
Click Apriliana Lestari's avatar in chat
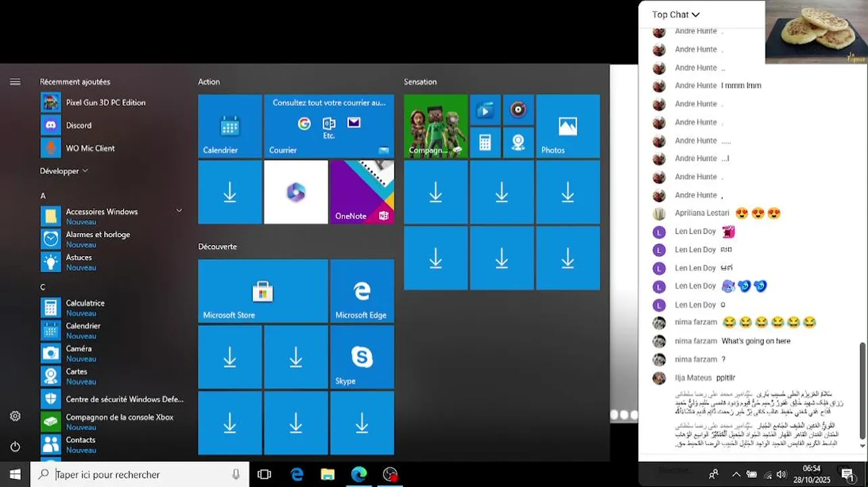[x=659, y=213]
